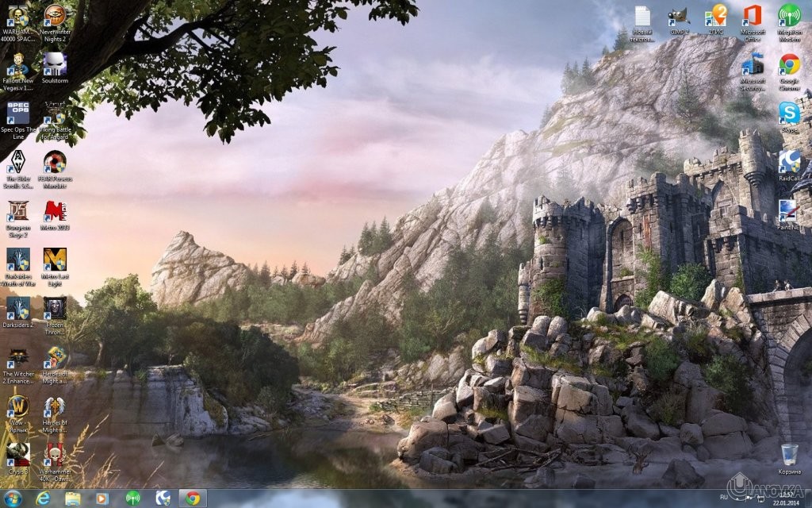Click the WoW - Ярлык shortcut
The height and width of the screenshot is (508, 812).
[17, 414]
